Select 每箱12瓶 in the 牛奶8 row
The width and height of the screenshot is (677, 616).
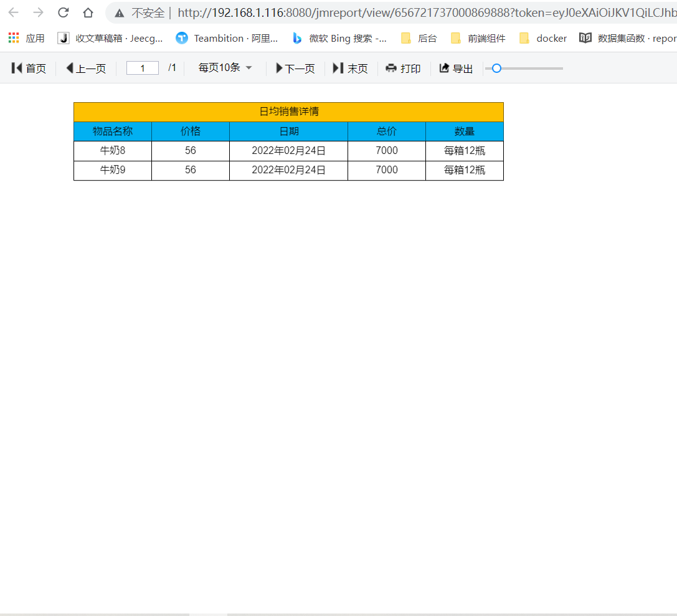click(465, 151)
